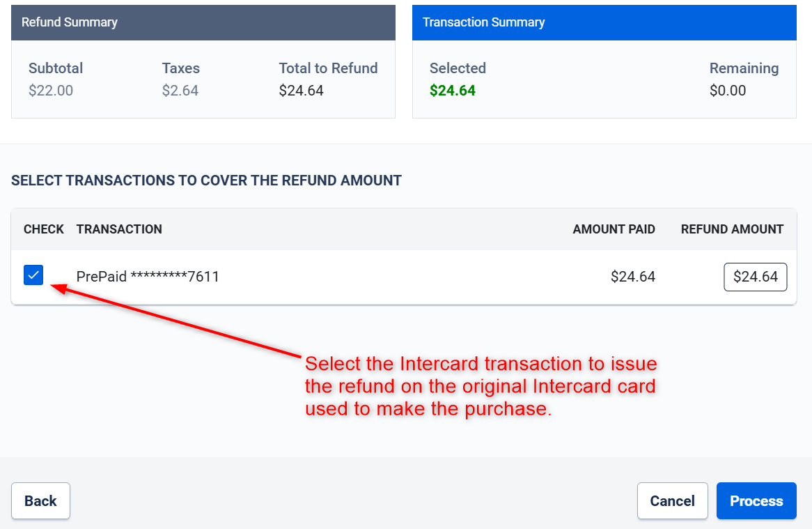Uncheck the PrePaid transaction checkbox
The height and width of the screenshot is (529, 812).
(x=33, y=275)
